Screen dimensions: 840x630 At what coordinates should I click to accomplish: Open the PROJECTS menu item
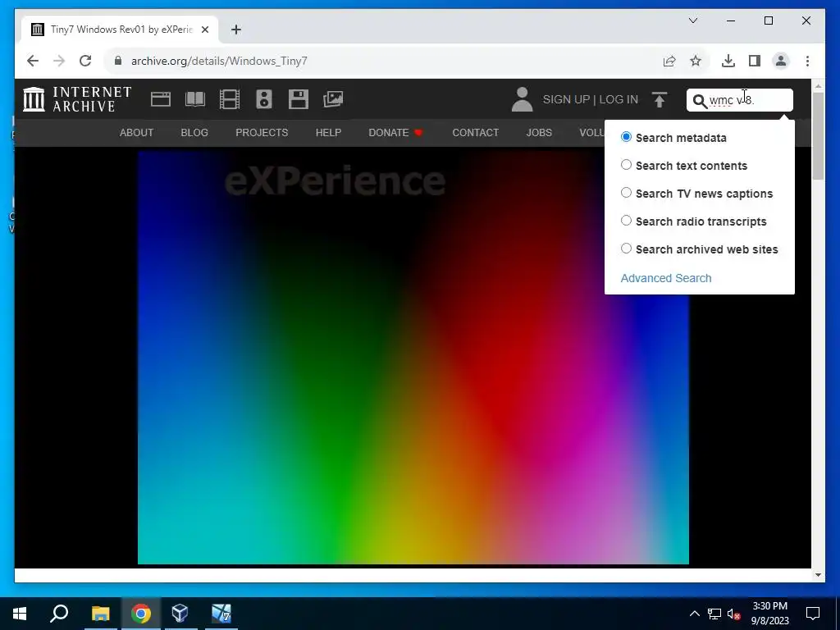[x=262, y=133]
